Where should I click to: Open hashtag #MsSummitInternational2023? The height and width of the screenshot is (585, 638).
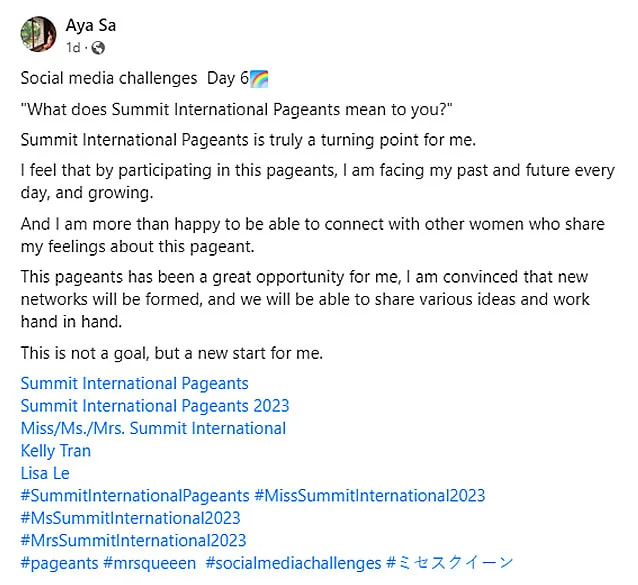[131, 518]
